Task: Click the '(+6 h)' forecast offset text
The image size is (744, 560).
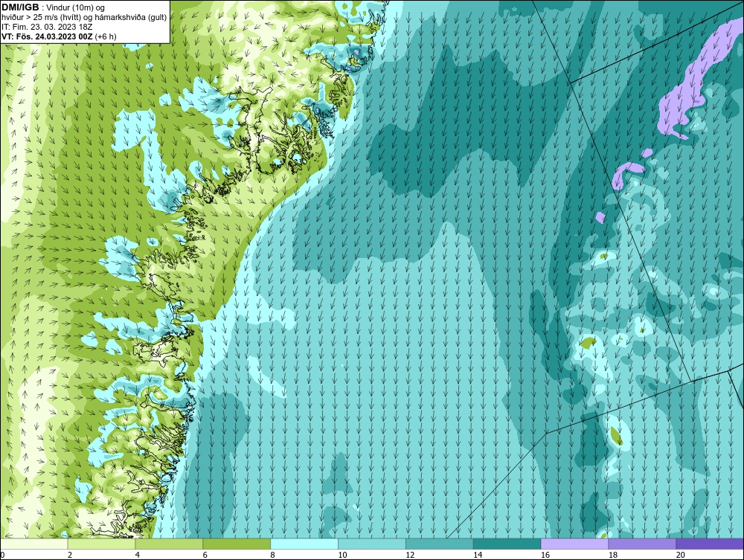Action: tap(106, 36)
